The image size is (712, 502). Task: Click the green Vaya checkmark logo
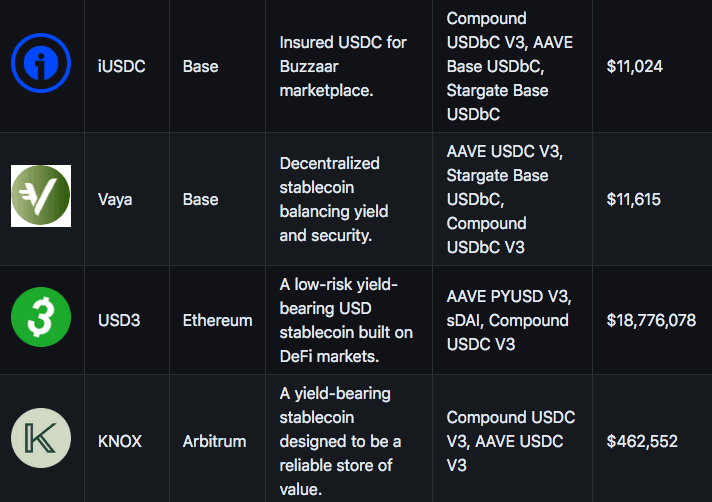pyautogui.click(x=41, y=196)
